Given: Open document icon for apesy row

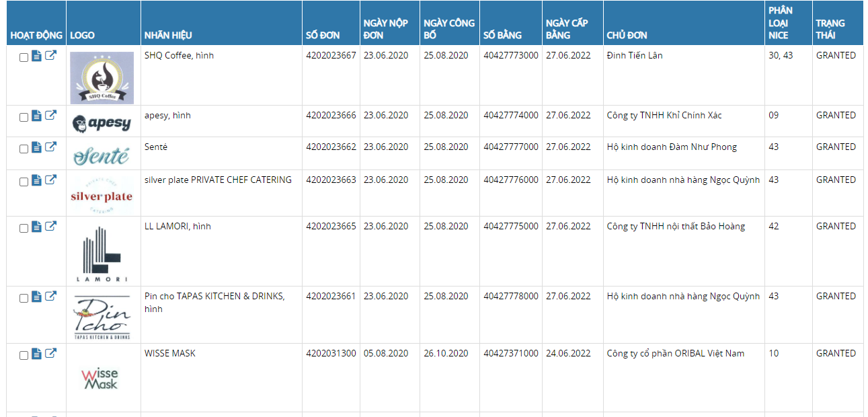Looking at the screenshot, I should pyautogui.click(x=37, y=116).
